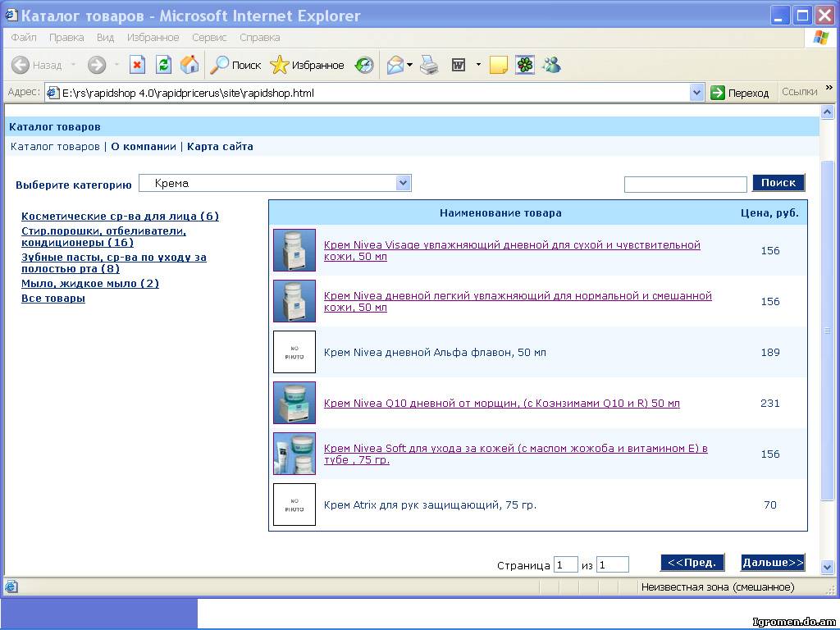Click the No Photo image for Альфа флавон
Image resolution: width=840 pixels, height=630 pixels.
(x=294, y=352)
